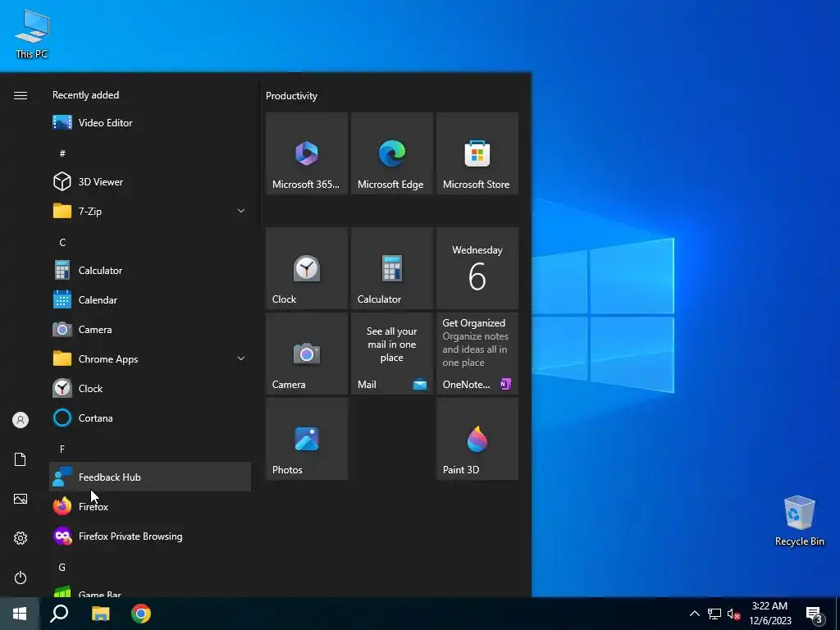Open the Camera tile
Image resolution: width=840 pixels, height=630 pixels.
click(x=307, y=354)
